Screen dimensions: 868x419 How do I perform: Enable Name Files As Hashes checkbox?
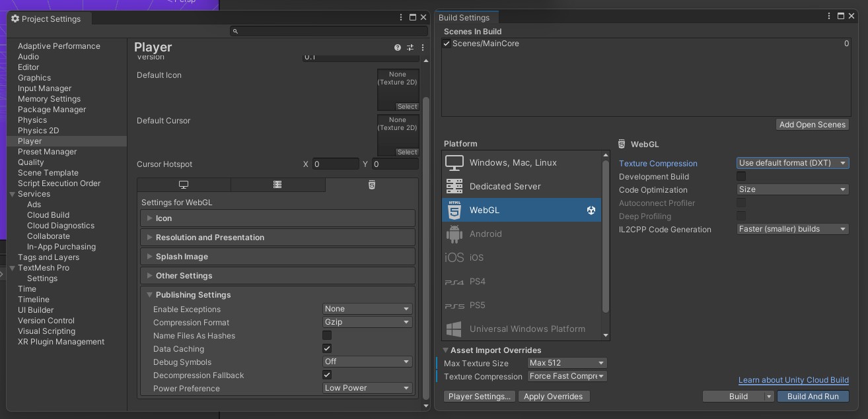[x=327, y=335]
